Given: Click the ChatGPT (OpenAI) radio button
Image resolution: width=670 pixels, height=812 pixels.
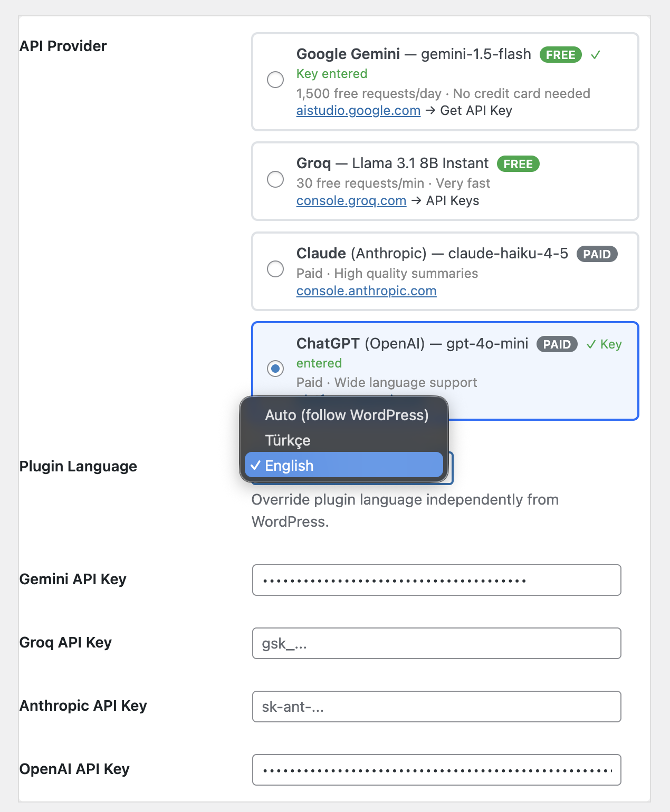Looking at the screenshot, I should (x=275, y=368).
